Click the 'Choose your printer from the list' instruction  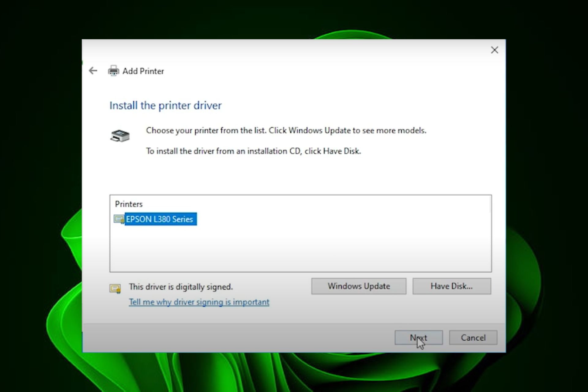tap(286, 130)
